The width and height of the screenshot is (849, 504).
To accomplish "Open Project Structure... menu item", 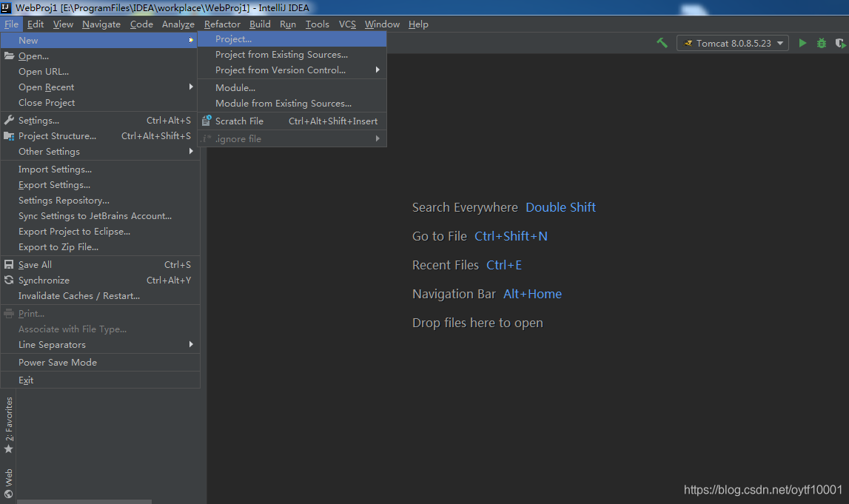I will click(x=100, y=136).
